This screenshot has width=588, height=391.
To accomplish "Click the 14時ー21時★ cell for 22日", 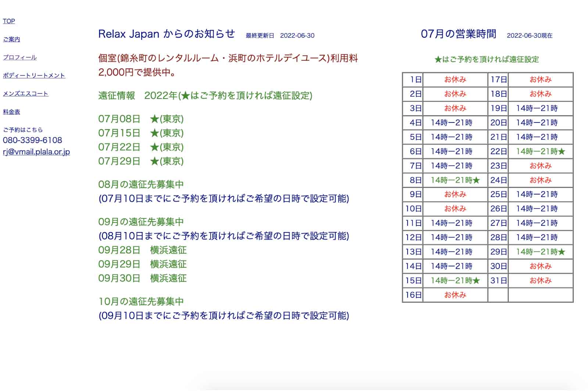I will point(541,151).
